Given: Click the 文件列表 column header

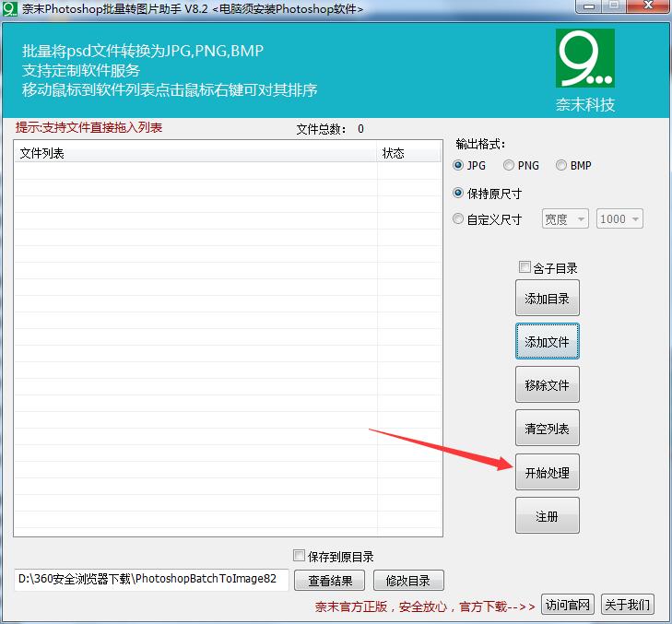Looking at the screenshot, I should [195, 153].
